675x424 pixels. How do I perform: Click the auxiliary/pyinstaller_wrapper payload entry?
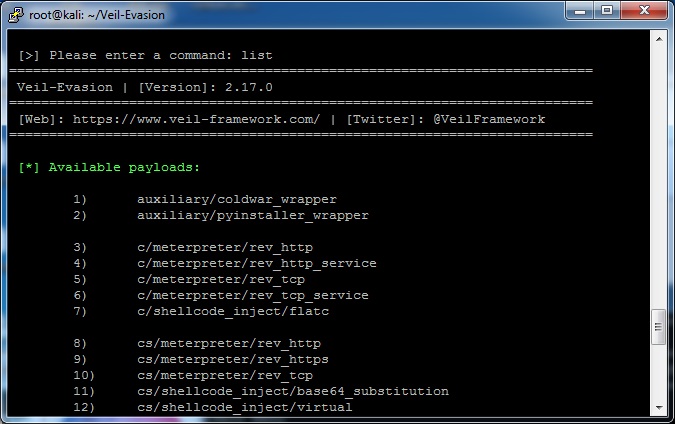click(x=253, y=215)
